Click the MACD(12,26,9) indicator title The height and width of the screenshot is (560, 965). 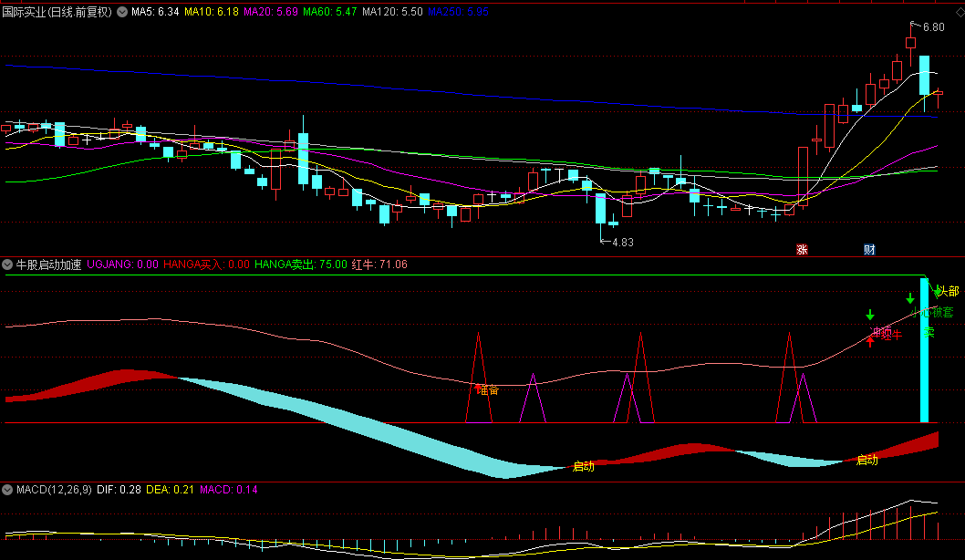pos(54,490)
